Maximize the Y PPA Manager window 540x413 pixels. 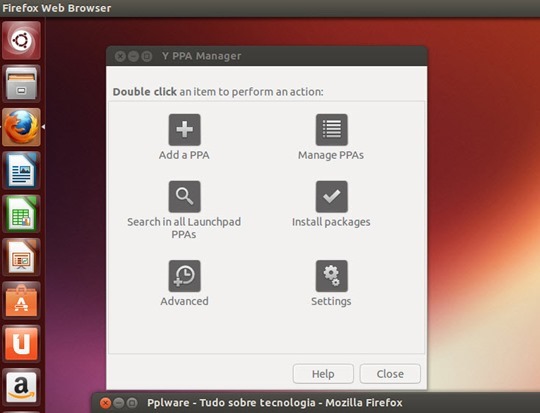click(x=147, y=56)
